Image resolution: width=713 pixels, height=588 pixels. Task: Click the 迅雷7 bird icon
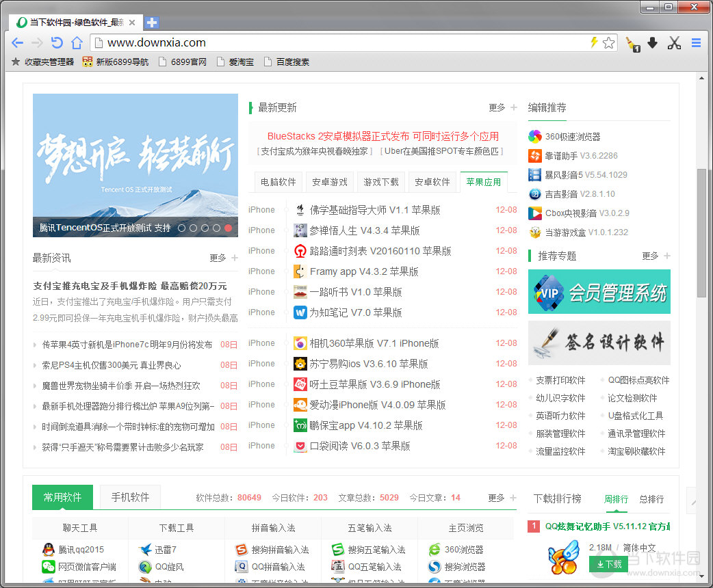[x=145, y=550]
